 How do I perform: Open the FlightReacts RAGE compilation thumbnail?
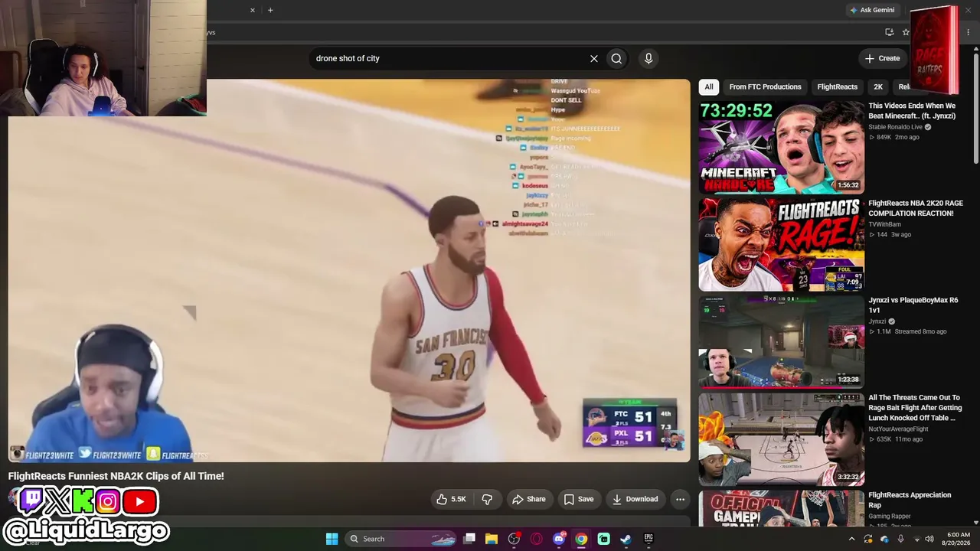(781, 245)
